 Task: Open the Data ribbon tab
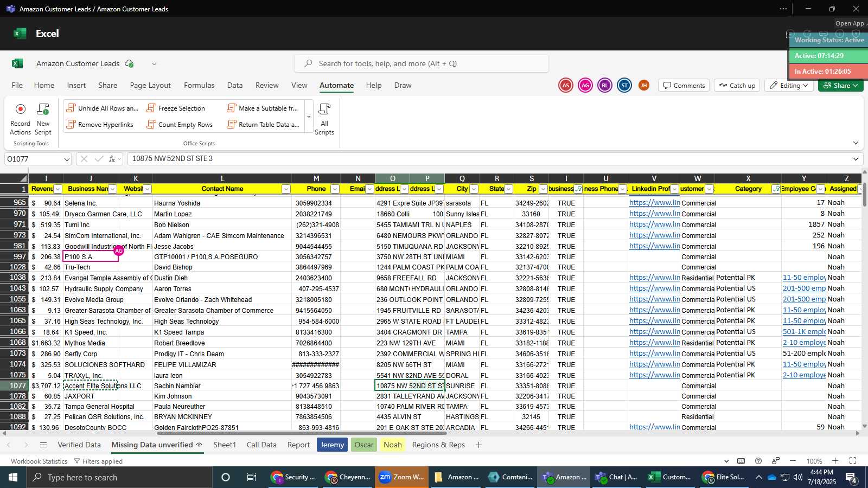[x=235, y=85]
